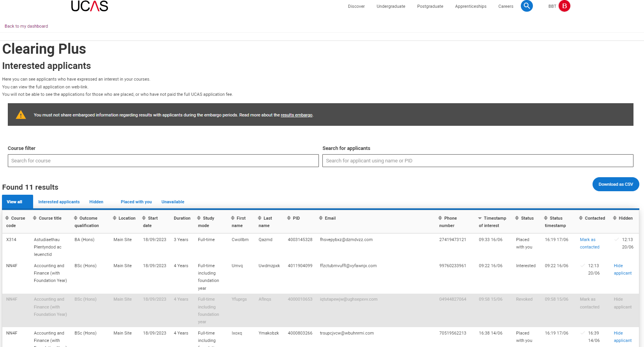Viewport: 644px width, 347px height.
Task: Hide applicant Ixoxq Ymakobzk
Action: 623,337
